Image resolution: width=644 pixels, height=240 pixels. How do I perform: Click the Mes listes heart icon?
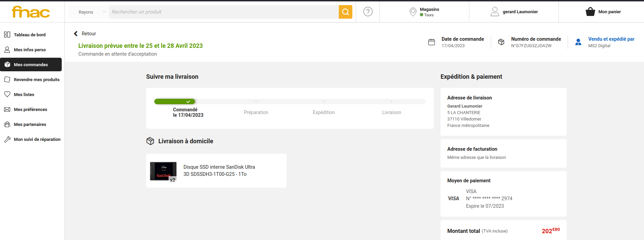7,94
